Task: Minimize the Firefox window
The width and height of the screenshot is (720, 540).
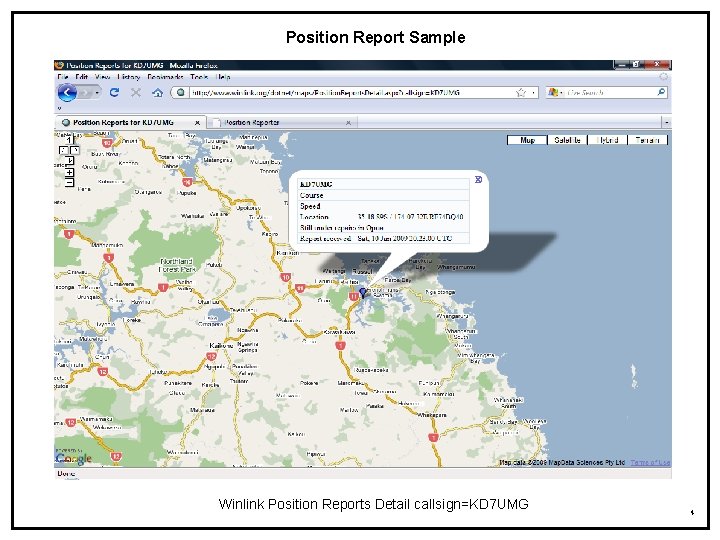Action: click(622, 65)
